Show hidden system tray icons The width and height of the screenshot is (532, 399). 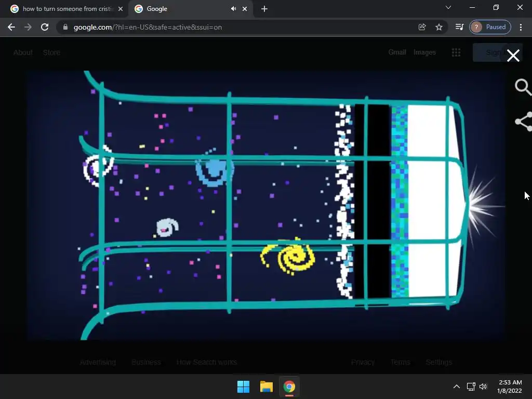pos(457,387)
